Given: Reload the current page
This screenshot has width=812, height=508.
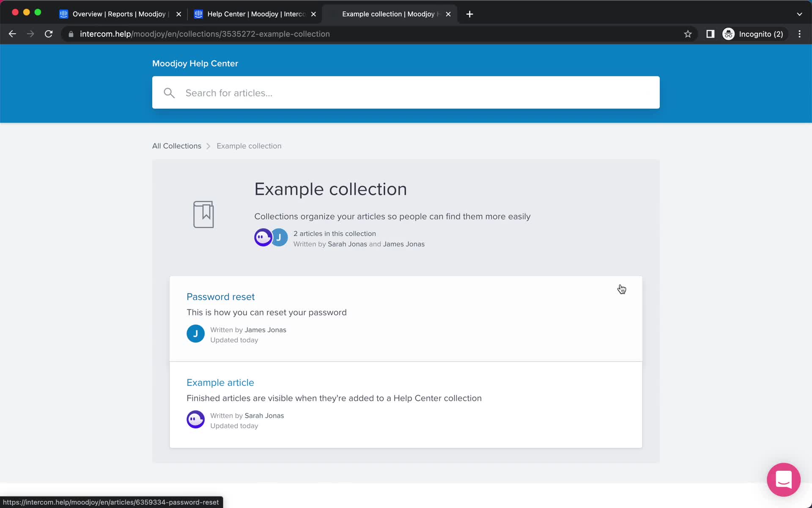Looking at the screenshot, I should 49,34.
